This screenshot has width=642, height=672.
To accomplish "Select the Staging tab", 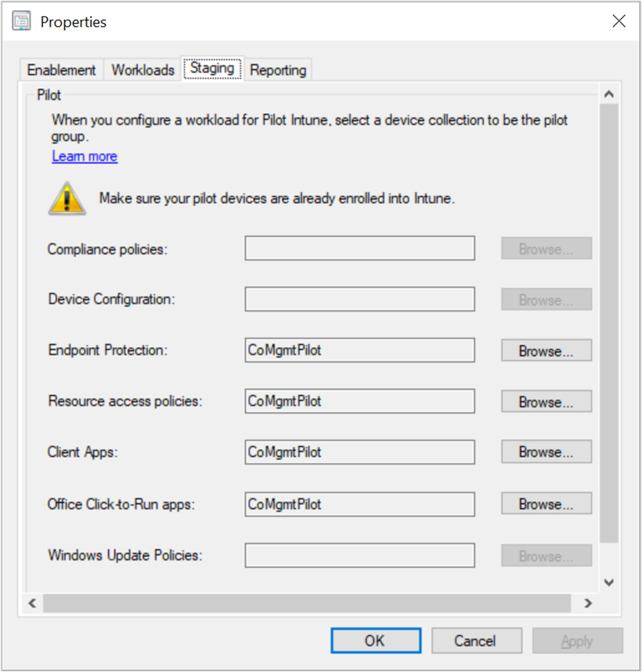I will [212, 68].
